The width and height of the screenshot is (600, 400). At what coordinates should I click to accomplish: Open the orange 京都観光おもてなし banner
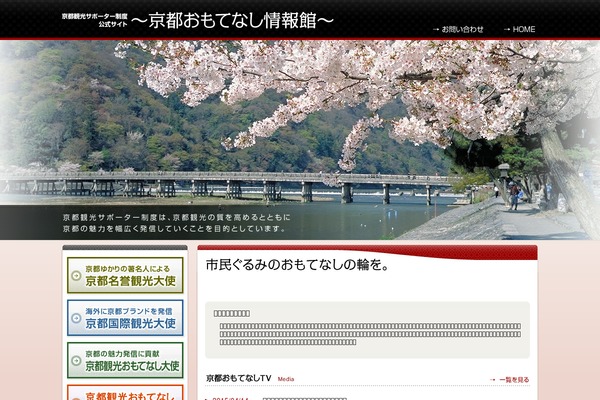125,392
